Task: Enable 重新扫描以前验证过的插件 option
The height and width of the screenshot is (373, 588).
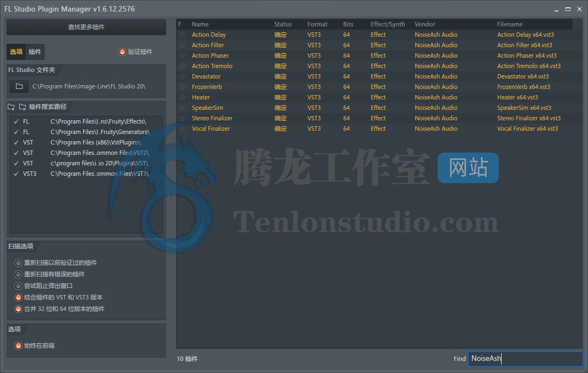Action: 18,263
